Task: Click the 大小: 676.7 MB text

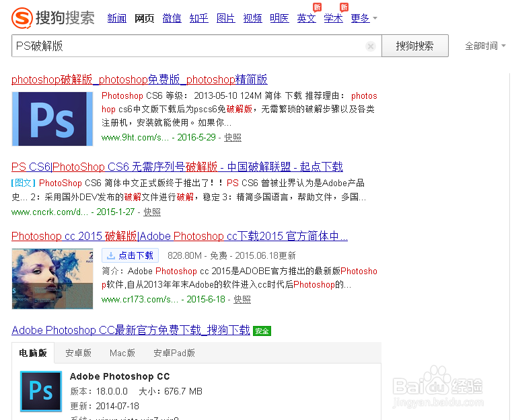Action: [x=170, y=391]
